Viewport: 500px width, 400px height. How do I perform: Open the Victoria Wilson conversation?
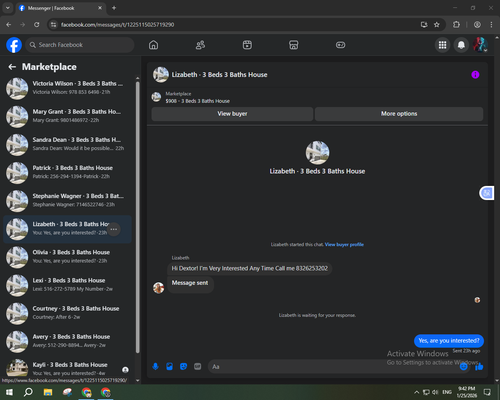pos(67,89)
